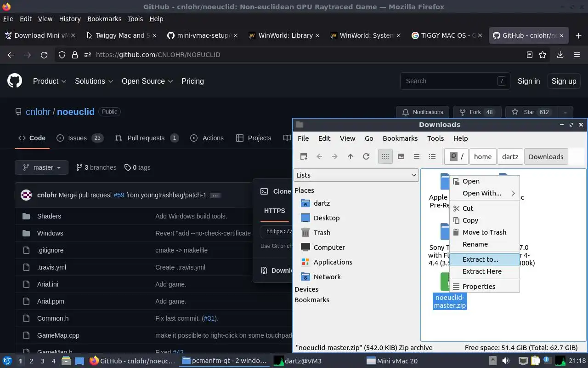The height and width of the screenshot is (368, 588).
Task: Click the GitHub logo icon
Action: click(15, 81)
